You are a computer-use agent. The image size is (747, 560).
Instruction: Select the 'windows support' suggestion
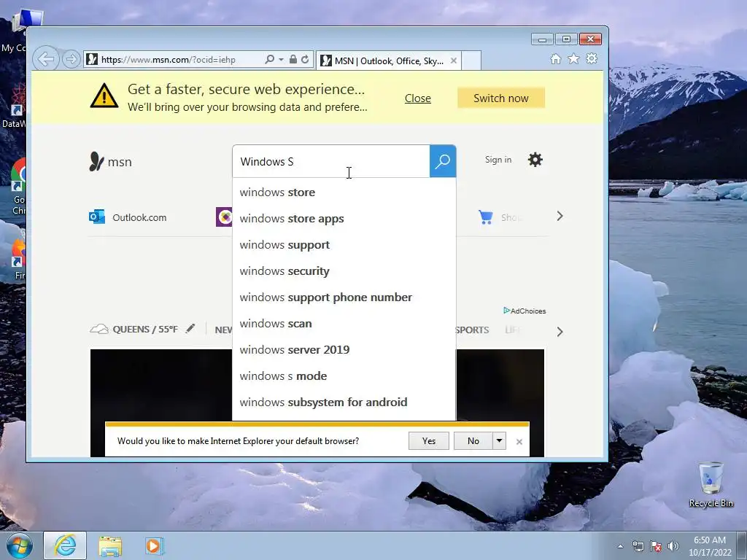344,245
